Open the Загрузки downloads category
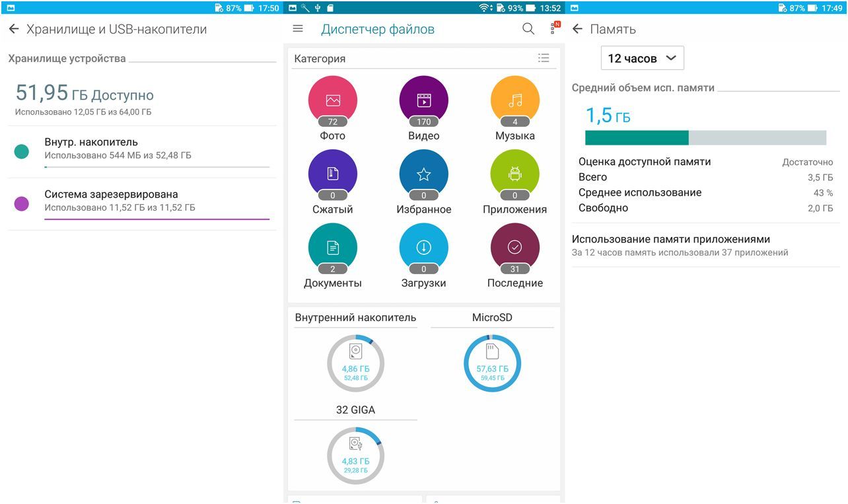This screenshot has height=504, width=848. tap(423, 248)
